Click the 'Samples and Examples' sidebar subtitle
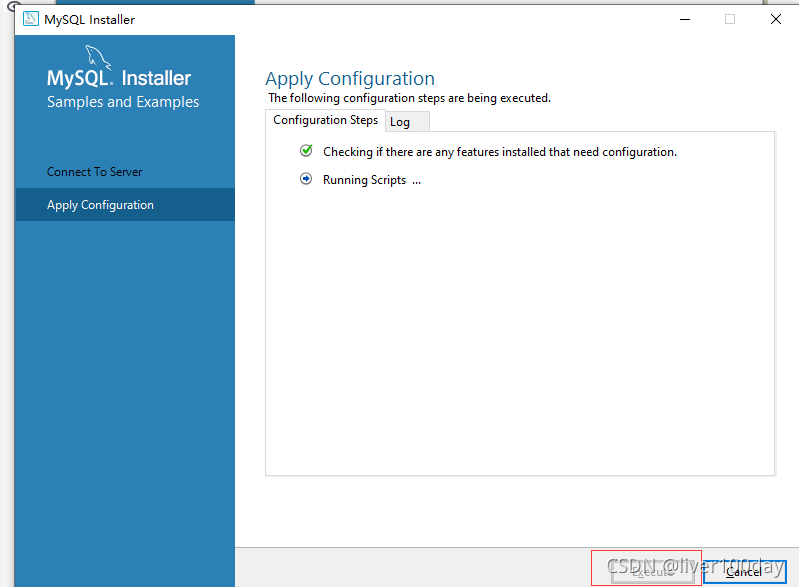799x587 pixels. pyautogui.click(x=123, y=102)
